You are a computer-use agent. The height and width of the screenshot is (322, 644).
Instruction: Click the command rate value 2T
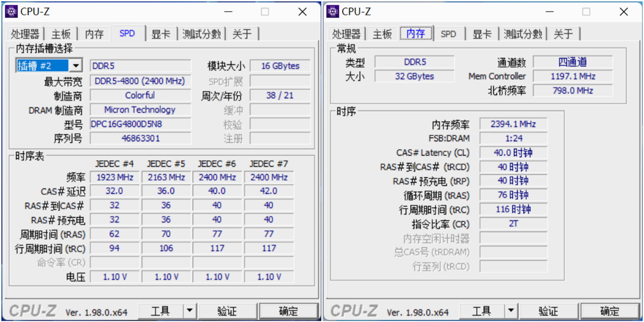(x=513, y=224)
